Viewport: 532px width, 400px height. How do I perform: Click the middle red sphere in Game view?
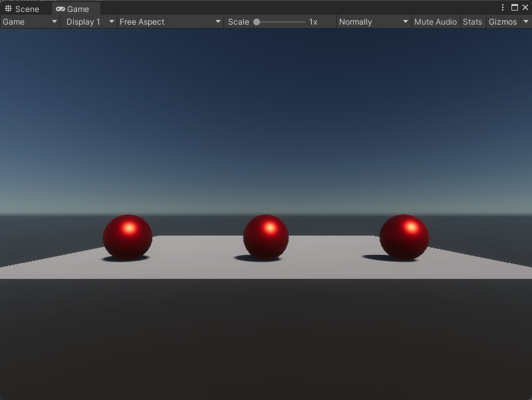click(x=266, y=236)
